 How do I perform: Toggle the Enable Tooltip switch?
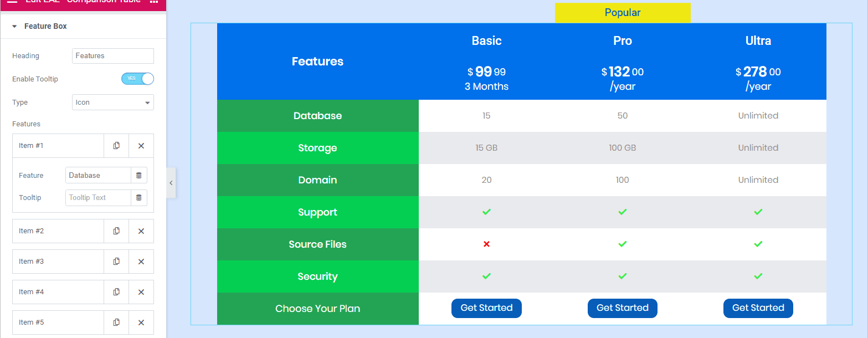pos(137,79)
